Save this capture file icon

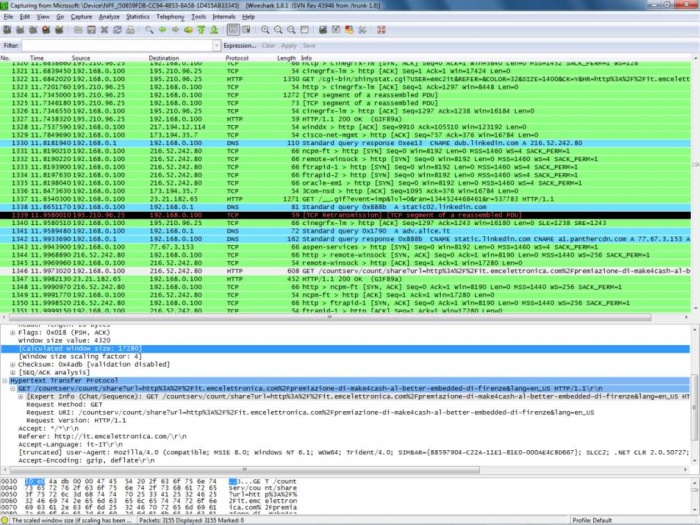(x=91, y=30)
